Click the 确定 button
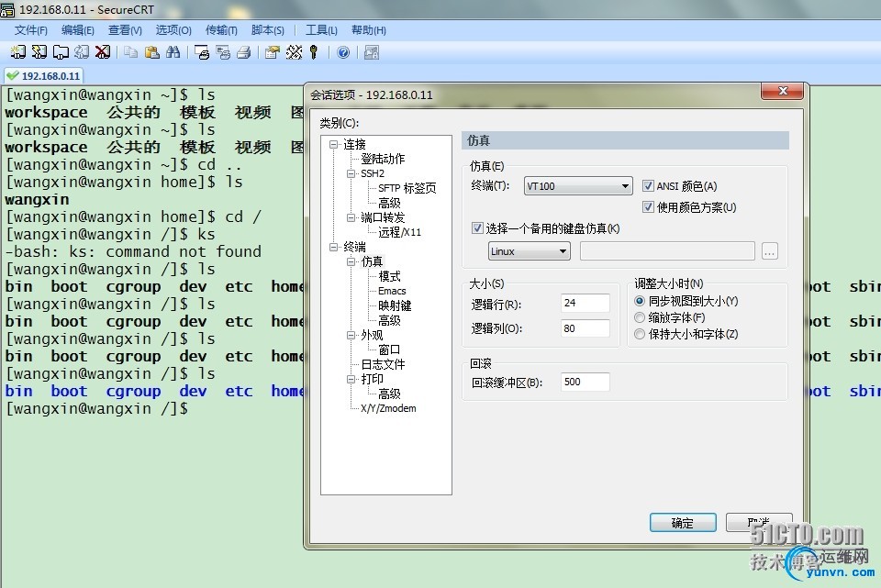The height and width of the screenshot is (588, 881). pos(683,522)
